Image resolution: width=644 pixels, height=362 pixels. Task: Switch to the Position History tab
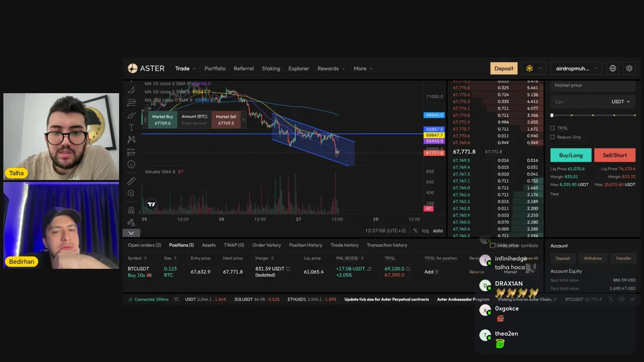pos(305,245)
